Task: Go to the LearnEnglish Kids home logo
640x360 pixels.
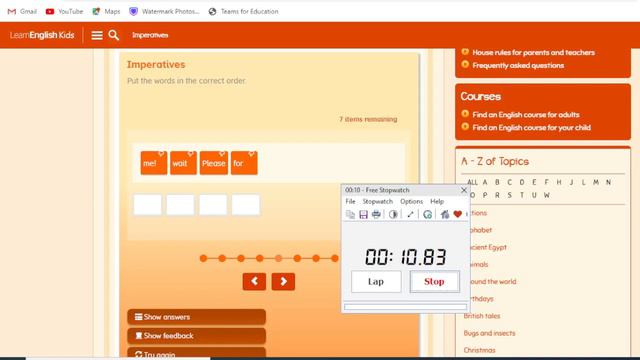Action: (42, 35)
